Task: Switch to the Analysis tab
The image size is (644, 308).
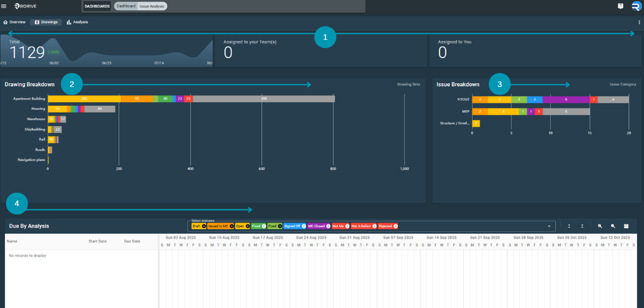Action: point(78,22)
